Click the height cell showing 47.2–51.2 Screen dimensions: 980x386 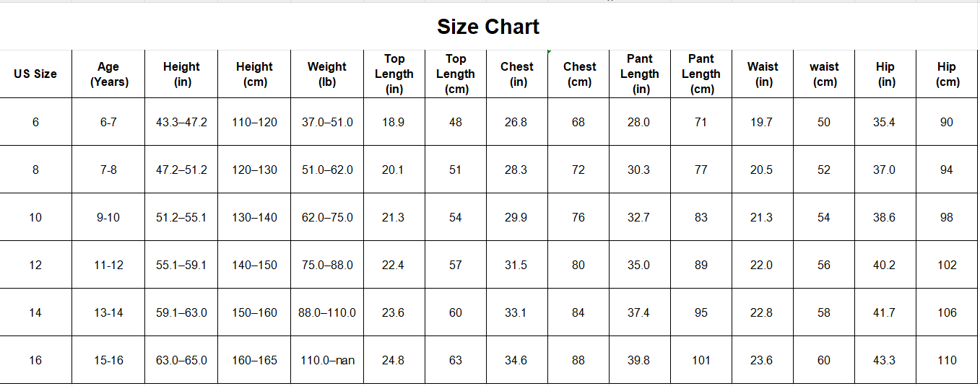(x=181, y=170)
